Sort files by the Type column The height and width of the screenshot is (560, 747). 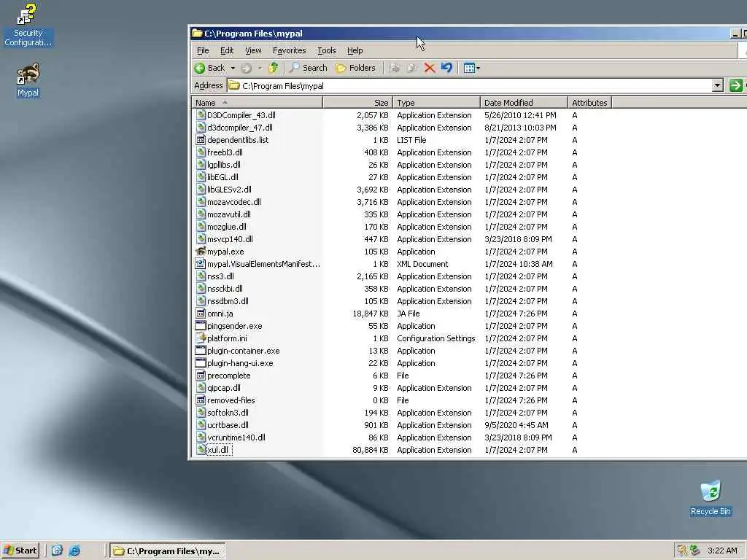tap(436, 102)
